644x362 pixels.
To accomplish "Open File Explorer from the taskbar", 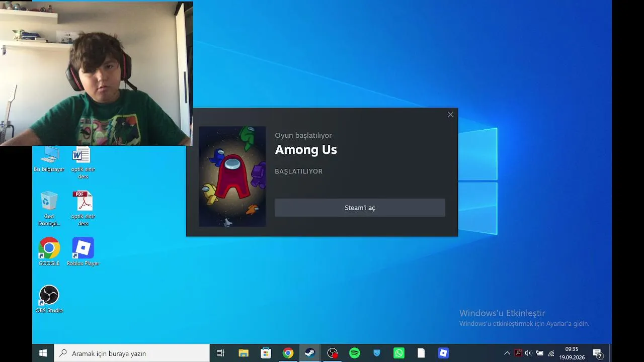I will click(244, 353).
